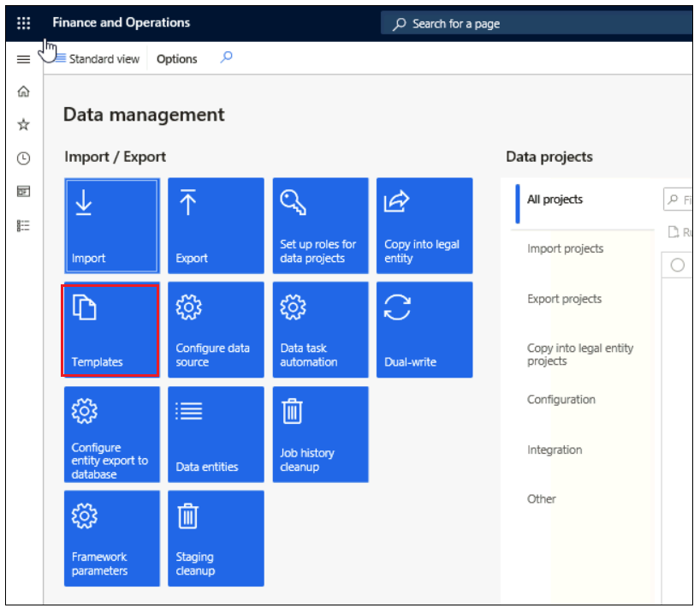Open Modules list icon in the sidebar

point(24,225)
